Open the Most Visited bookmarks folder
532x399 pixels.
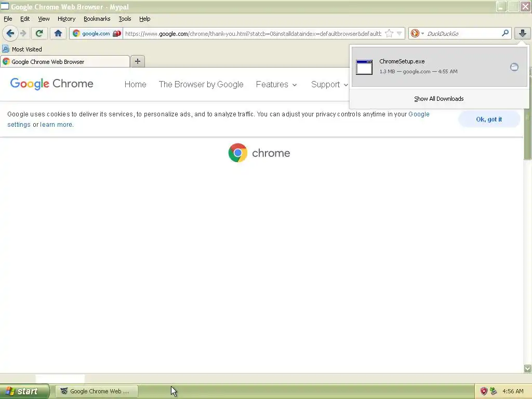click(22, 49)
